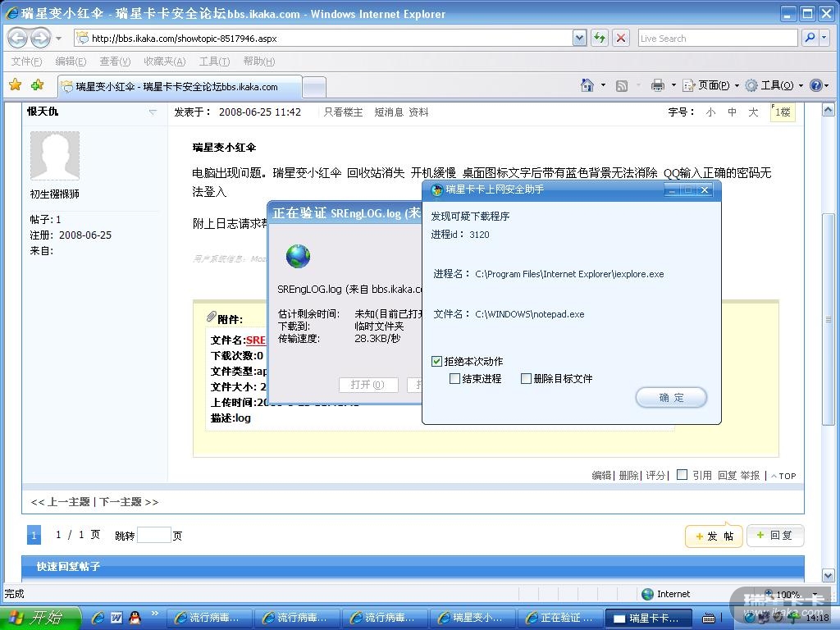The image size is (840, 630).
Task: Click the 确定 button in security assistant
Action: (671, 398)
